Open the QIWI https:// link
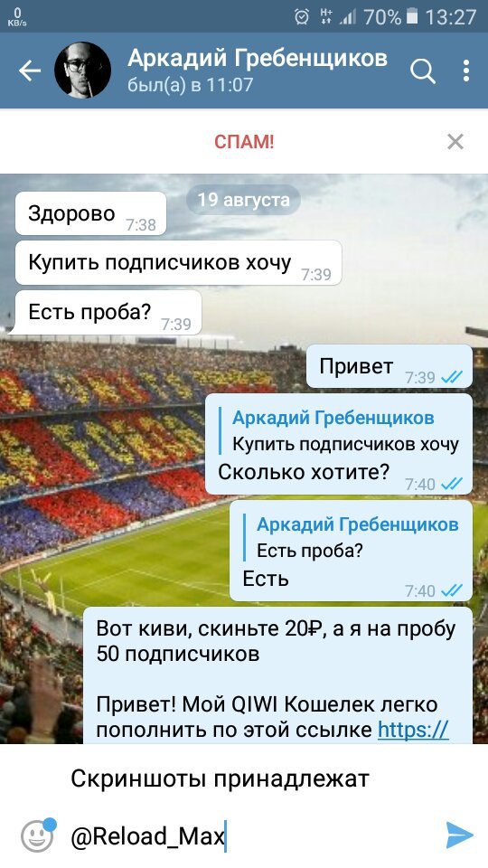Image resolution: width=488 pixels, height=868 pixels. click(413, 729)
